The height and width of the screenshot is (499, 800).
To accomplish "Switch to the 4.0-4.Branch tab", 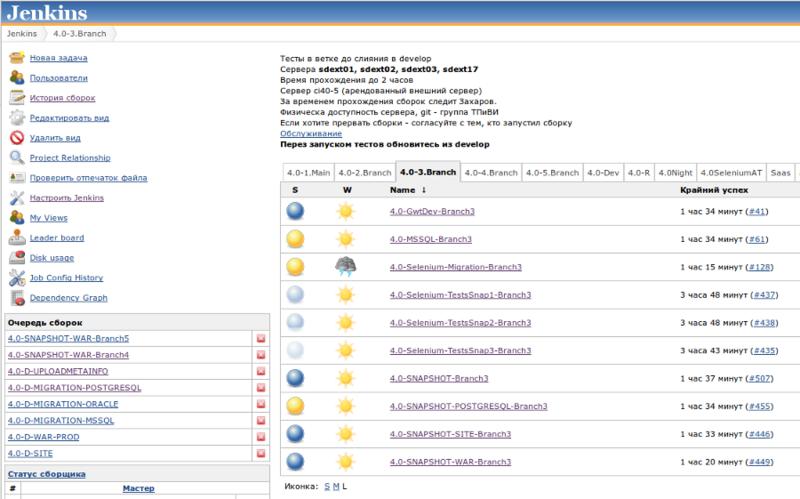I will [x=491, y=173].
